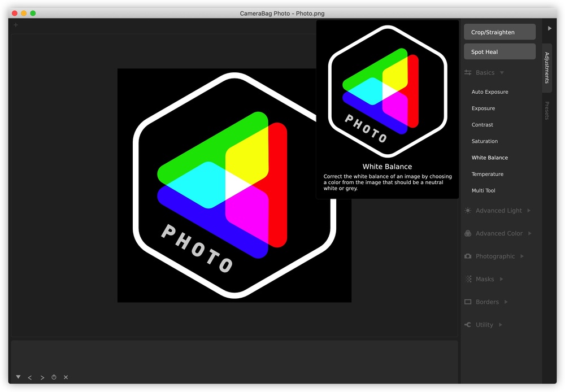Screen dimensions: 565x392
Task: Select the Multi Tool adjustment
Action: 483,190
